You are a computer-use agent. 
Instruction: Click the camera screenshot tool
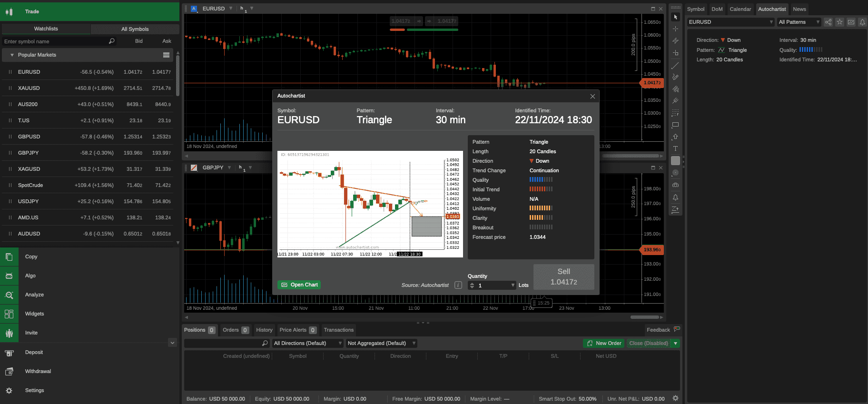click(x=675, y=185)
